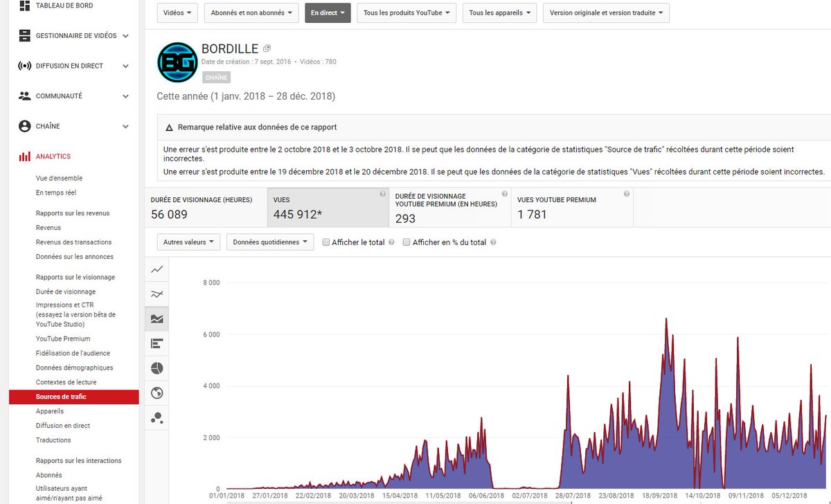Select Durée de visionnage YouTube Premium card
The width and height of the screenshot is (831, 504).
click(450, 207)
